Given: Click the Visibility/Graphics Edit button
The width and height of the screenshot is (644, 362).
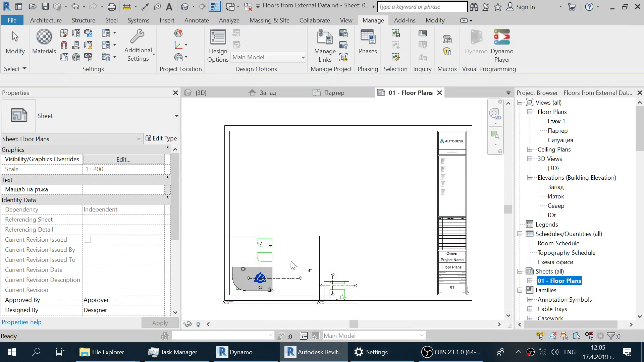Looking at the screenshot, I should pos(123,160).
